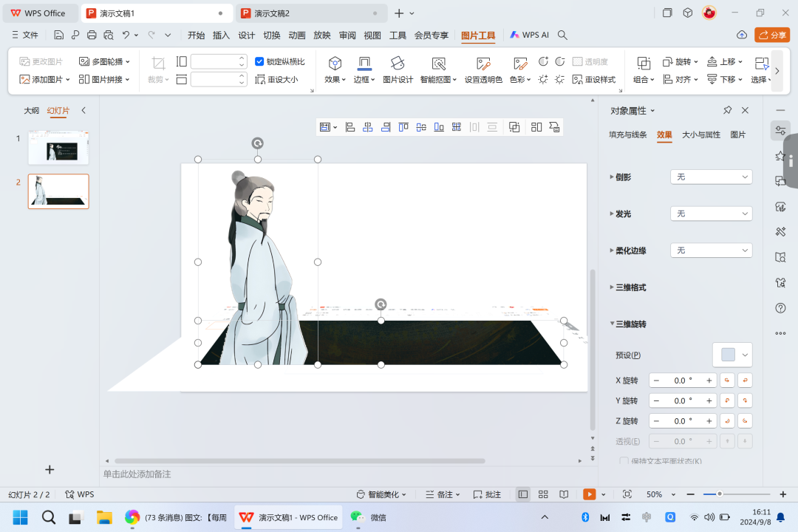Increase X 旋转 with the plus button

(x=709, y=381)
